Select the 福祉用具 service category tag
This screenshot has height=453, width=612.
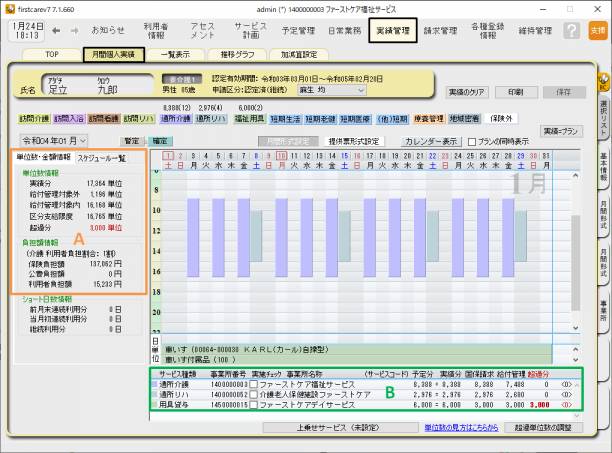pos(248,118)
